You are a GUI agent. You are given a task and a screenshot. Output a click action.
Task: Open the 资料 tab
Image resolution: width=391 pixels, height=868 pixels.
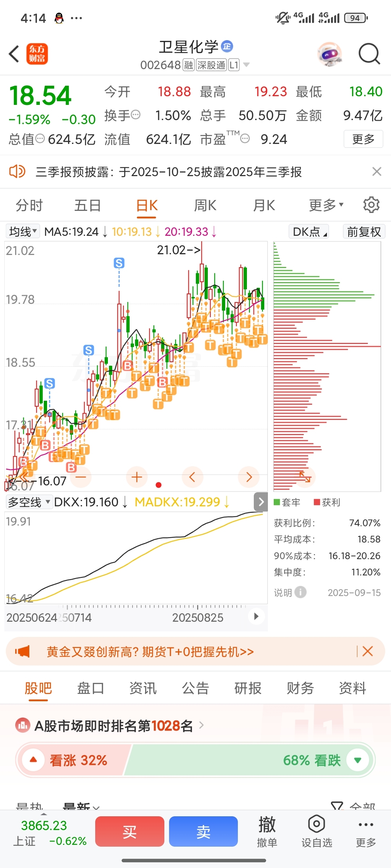pos(353,688)
